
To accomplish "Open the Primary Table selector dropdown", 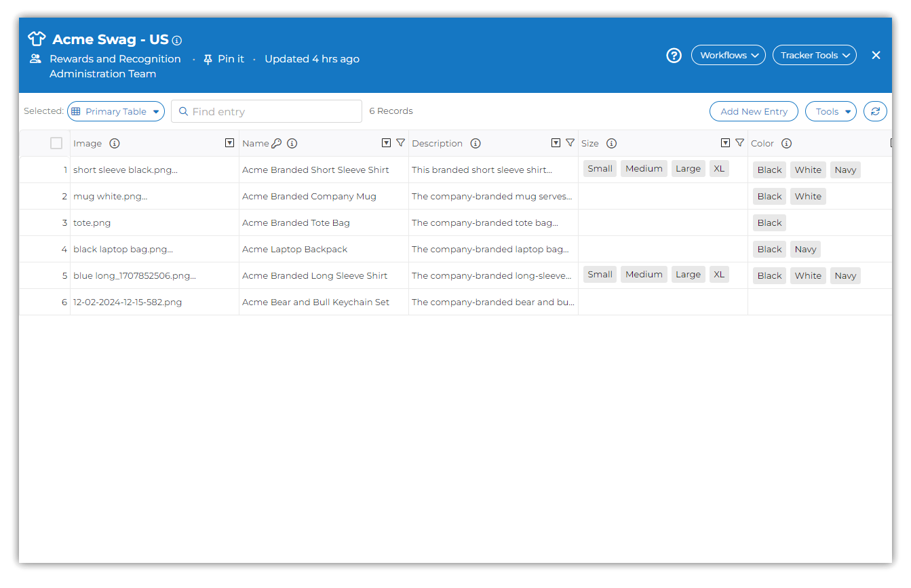I will (x=116, y=111).
